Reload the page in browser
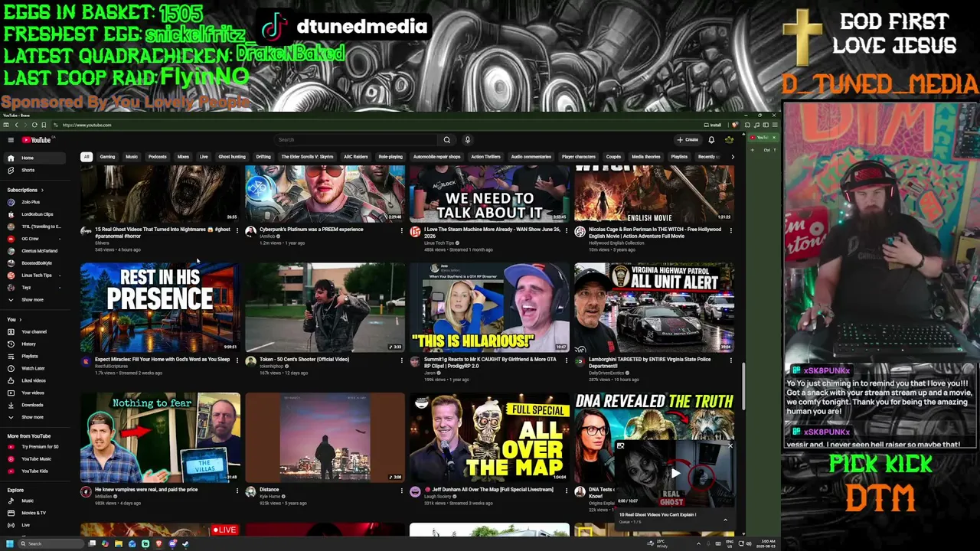980x551 pixels. click(34, 125)
